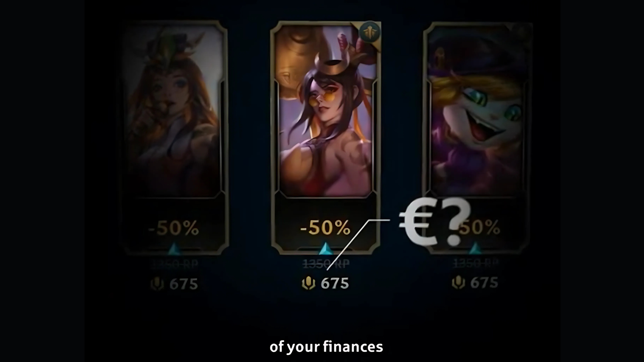Click the blue triangle gem below right card
Screen dimensions: 644x362
click(475, 249)
